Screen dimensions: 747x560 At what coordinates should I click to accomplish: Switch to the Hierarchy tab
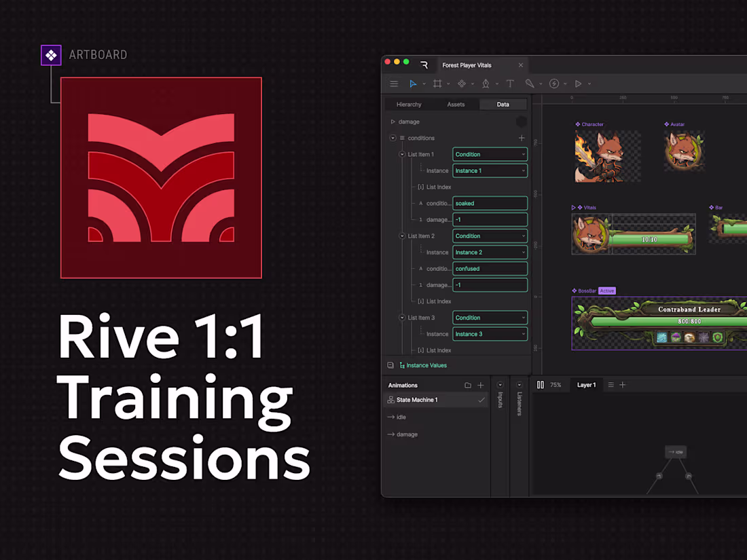[x=408, y=104]
